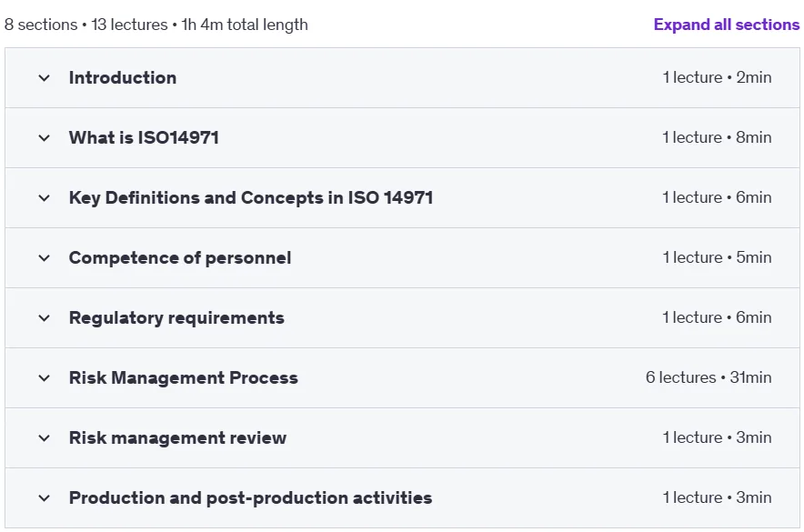Expand Risk management review chevron
The height and width of the screenshot is (532, 804).
click(x=44, y=438)
